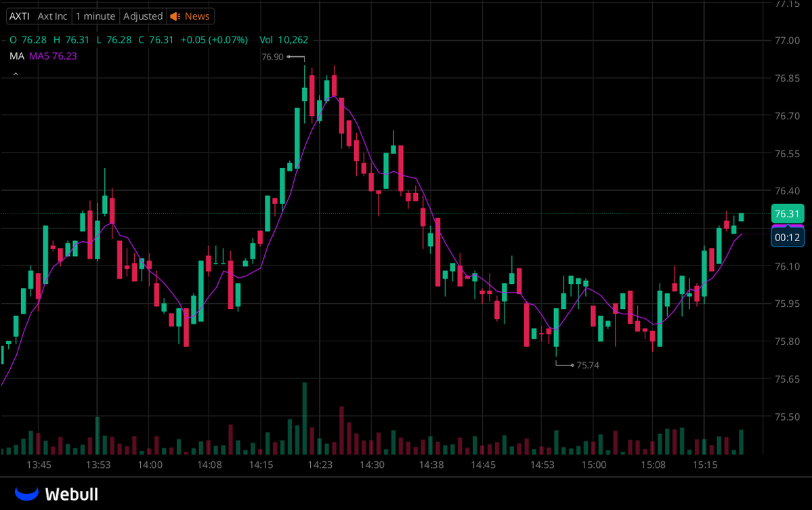Image resolution: width=812 pixels, height=510 pixels.
Task: Open the 1 minute interval selector
Action: [x=95, y=16]
